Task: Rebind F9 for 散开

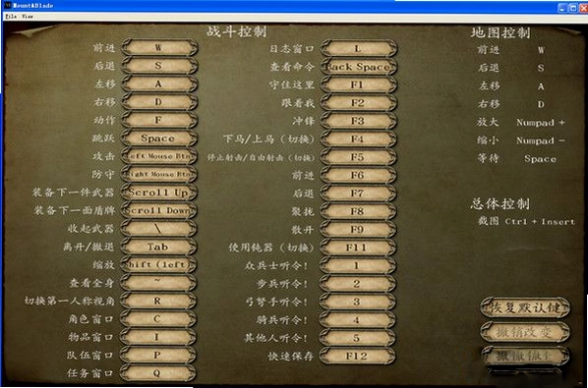Action: pos(358,229)
